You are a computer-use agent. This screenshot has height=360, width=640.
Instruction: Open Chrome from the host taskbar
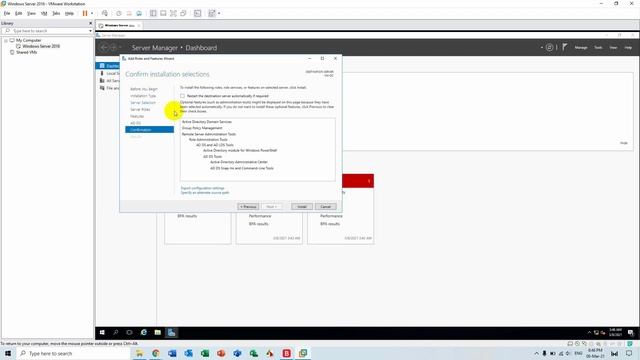click(x=156, y=353)
